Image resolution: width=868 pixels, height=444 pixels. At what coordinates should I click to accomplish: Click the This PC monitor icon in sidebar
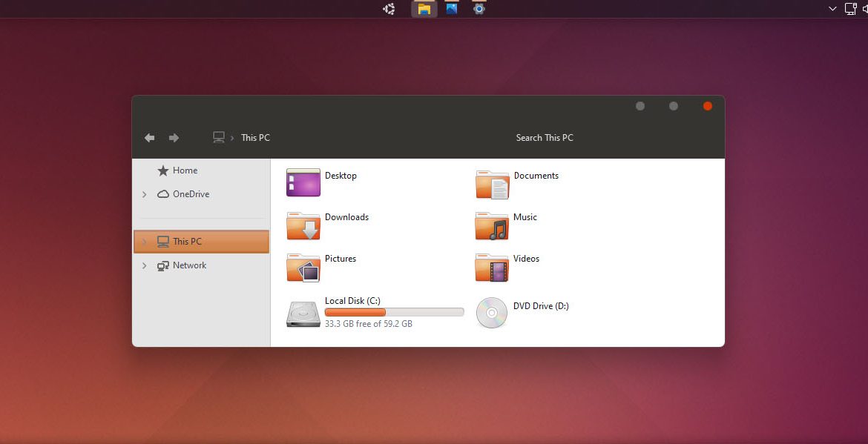(x=162, y=242)
